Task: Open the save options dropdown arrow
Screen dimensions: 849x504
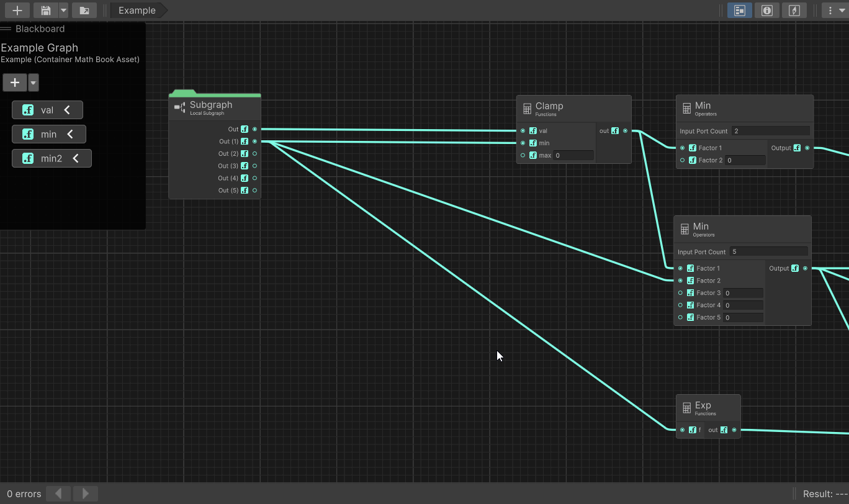Action: coord(63,10)
